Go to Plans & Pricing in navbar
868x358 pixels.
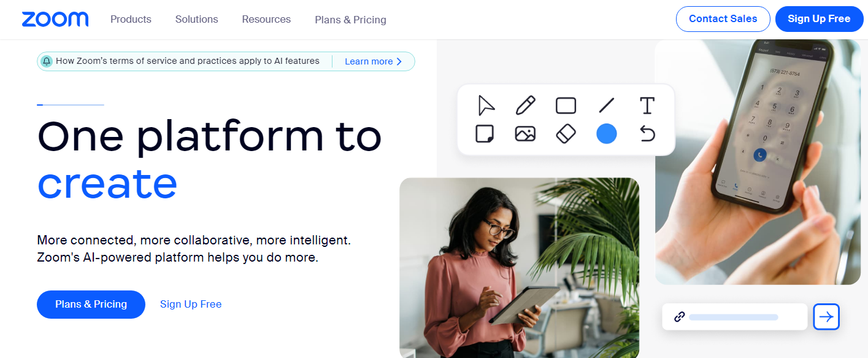coord(350,20)
